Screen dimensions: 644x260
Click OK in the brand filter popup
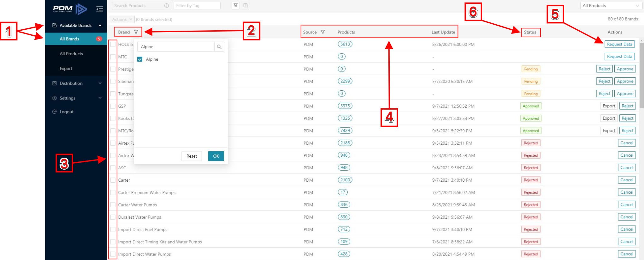tap(216, 156)
